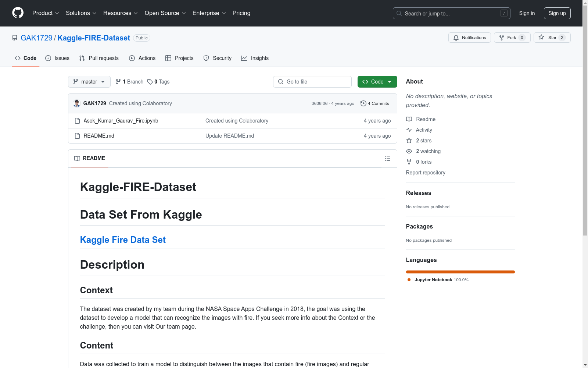The image size is (588, 368).
Task: Click the search magnifier icon in header
Action: pyautogui.click(x=399, y=13)
